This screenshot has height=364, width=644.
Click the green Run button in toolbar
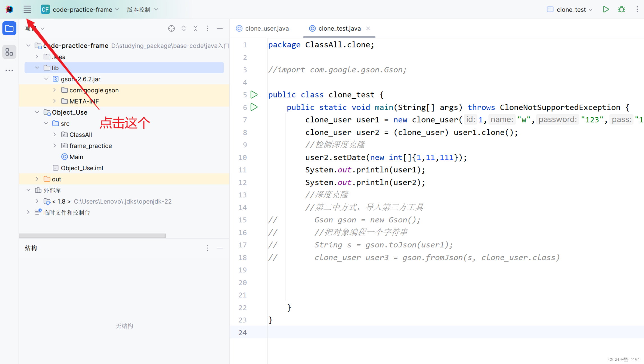pos(606,9)
